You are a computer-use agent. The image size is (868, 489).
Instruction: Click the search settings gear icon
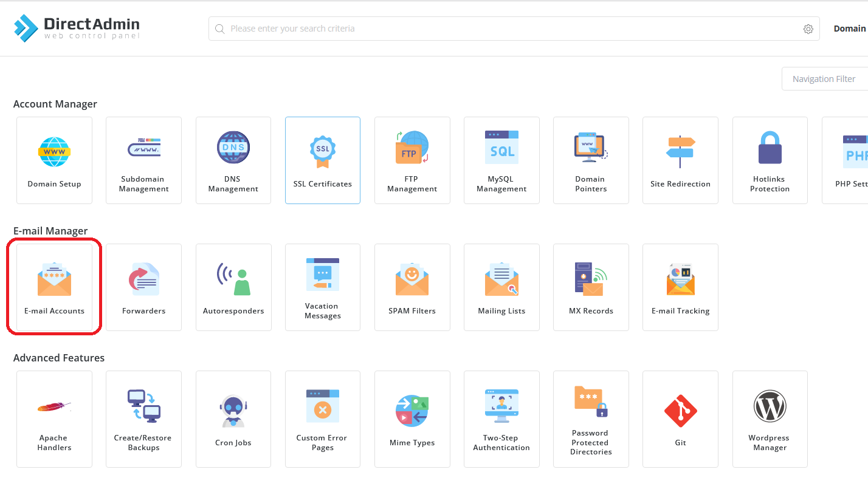[808, 29]
